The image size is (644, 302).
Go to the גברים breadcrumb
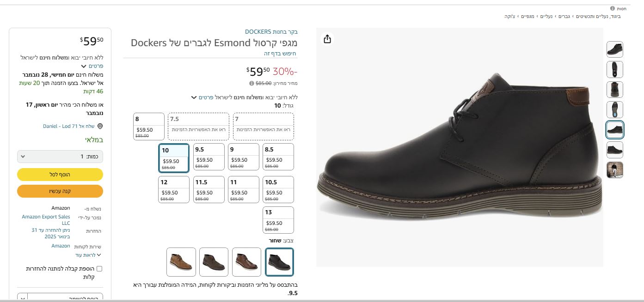tap(564, 17)
